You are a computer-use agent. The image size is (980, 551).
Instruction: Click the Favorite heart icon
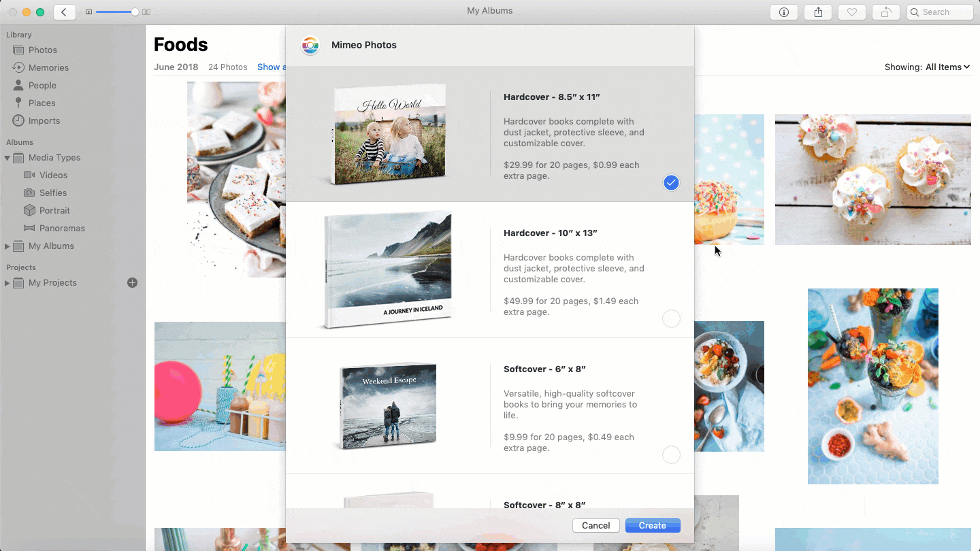point(851,12)
